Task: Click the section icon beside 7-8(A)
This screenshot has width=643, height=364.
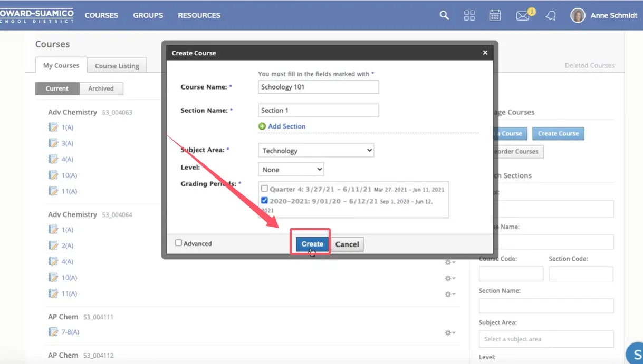Action: pyautogui.click(x=53, y=332)
